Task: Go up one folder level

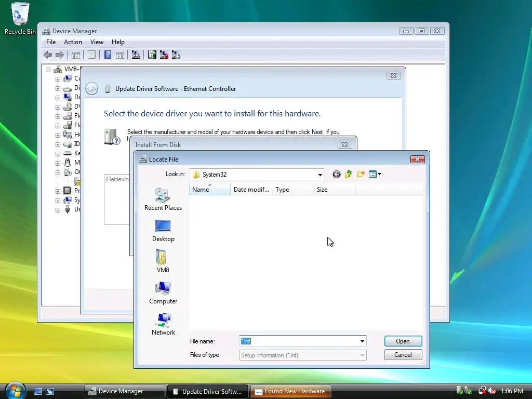Action: pos(349,175)
